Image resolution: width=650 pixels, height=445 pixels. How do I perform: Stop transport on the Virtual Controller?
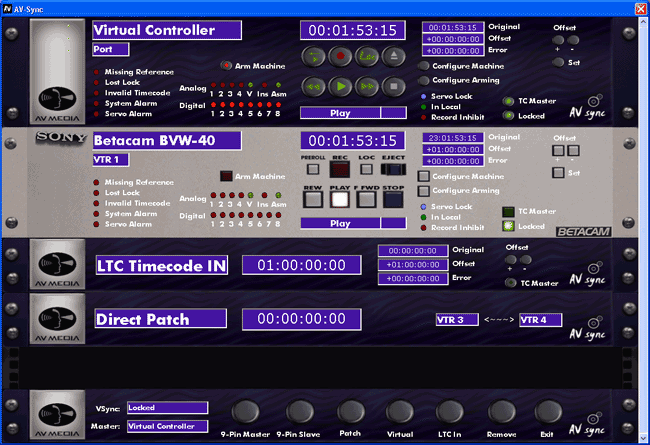tap(393, 87)
